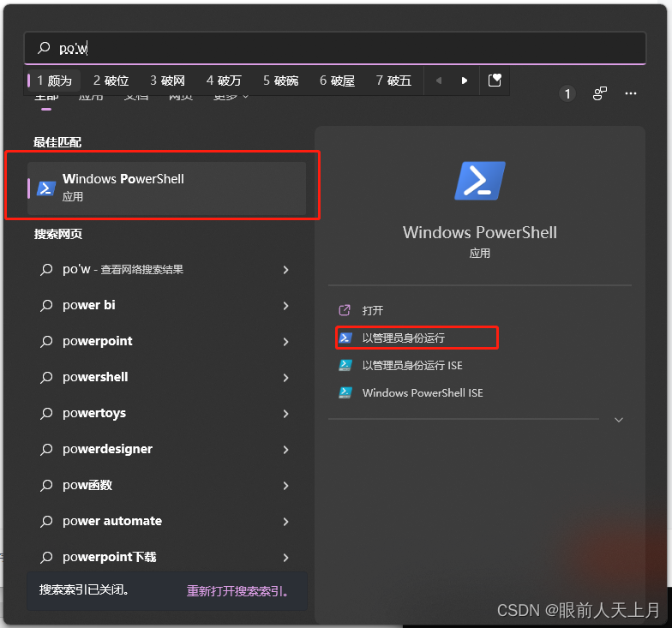Click the search box with text po'w
This screenshot has width=672, height=628.
pyautogui.click(x=334, y=48)
